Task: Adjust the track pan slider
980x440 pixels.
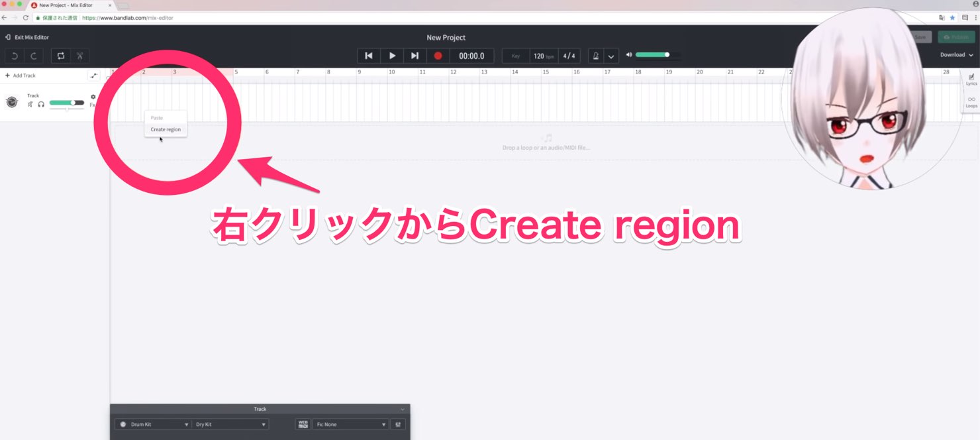Action: pyautogui.click(x=67, y=109)
